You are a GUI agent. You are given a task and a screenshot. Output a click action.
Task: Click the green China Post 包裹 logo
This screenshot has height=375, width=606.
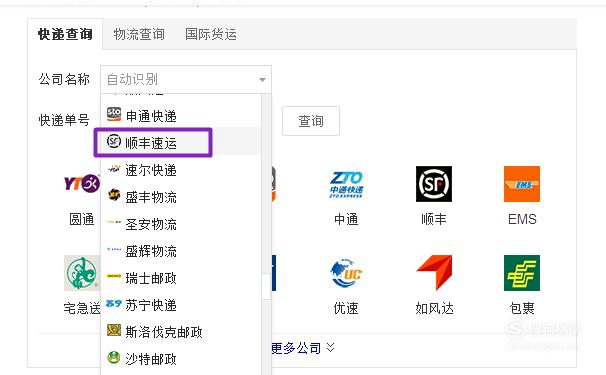click(522, 273)
